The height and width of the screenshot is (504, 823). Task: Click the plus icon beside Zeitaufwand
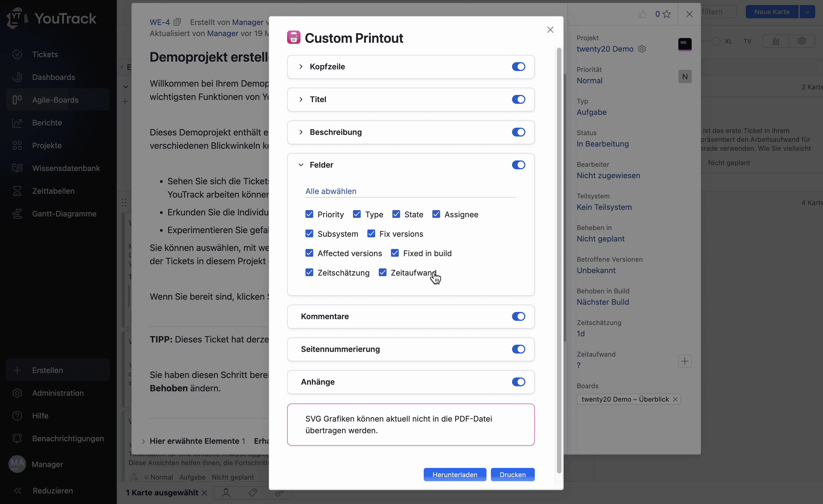(x=684, y=361)
